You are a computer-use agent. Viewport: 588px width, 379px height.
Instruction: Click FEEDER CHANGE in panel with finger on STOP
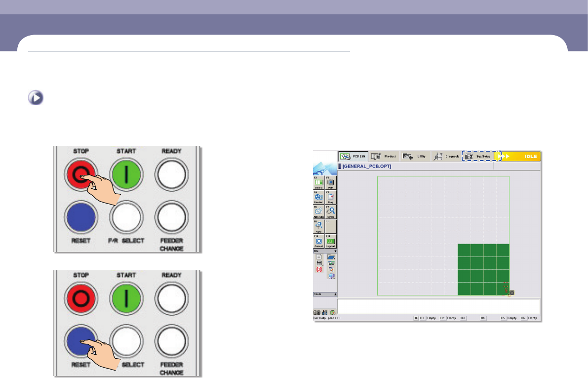pyautogui.click(x=172, y=217)
